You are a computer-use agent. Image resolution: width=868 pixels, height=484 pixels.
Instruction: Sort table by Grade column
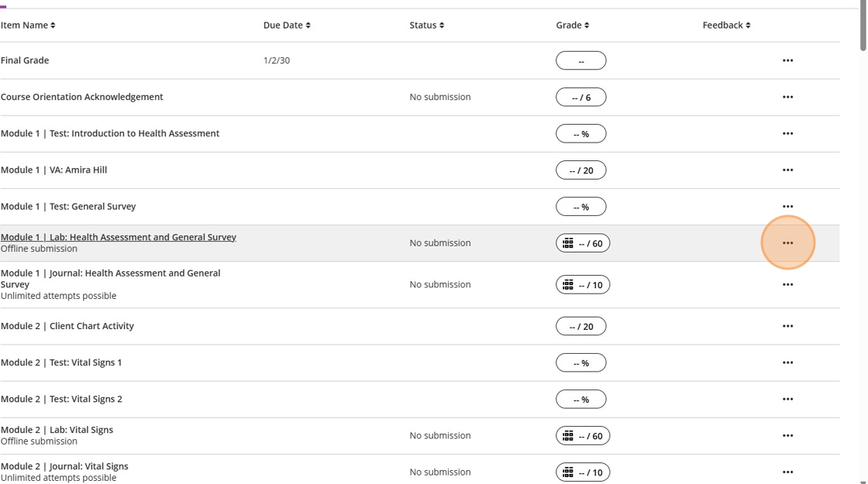click(573, 26)
